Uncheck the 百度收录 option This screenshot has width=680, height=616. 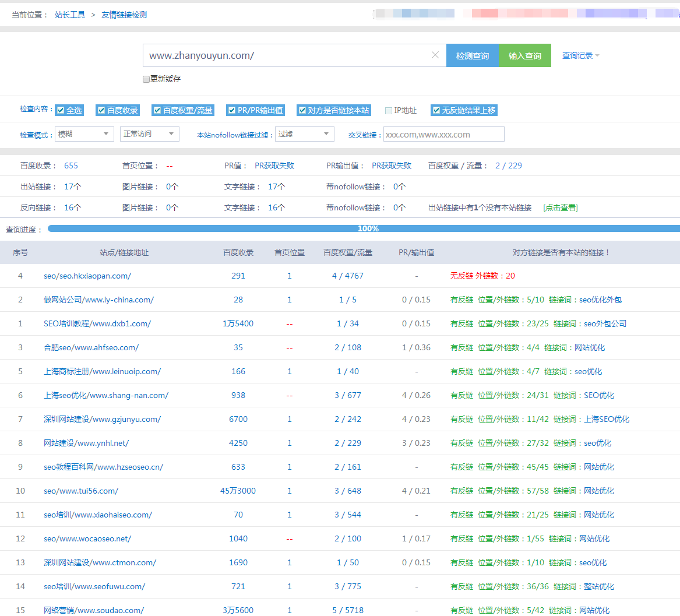coord(101,110)
